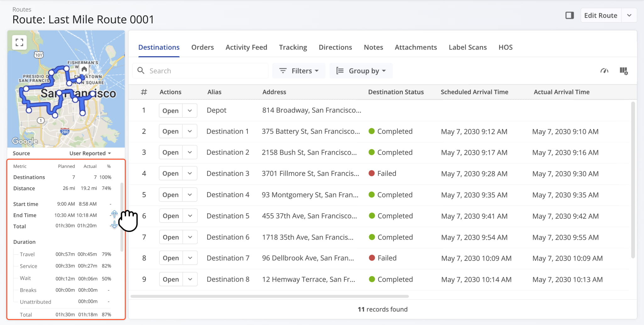Open the User Reported source dropdown
This screenshot has width=644, height=325.
pyautogui.click(x=90, y=153)
